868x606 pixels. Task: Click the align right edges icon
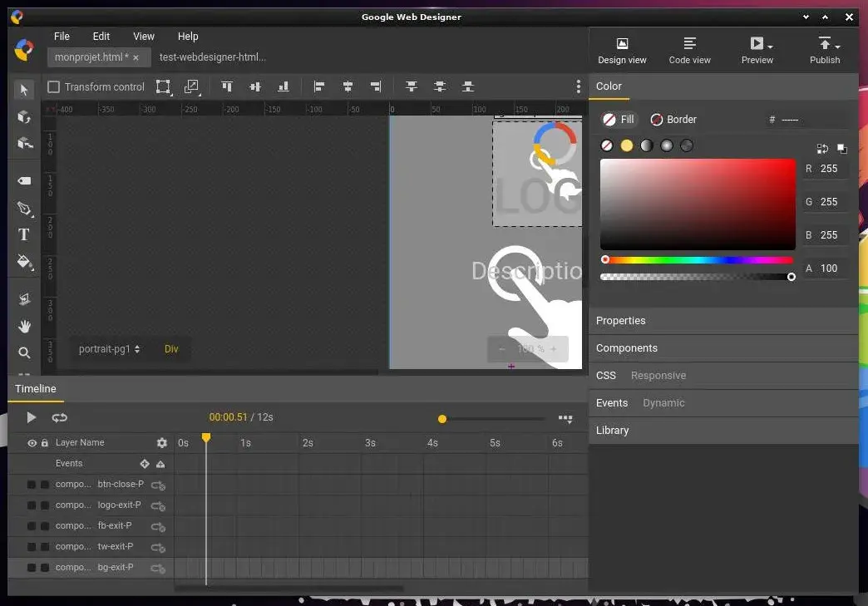[x=376, y=86]
